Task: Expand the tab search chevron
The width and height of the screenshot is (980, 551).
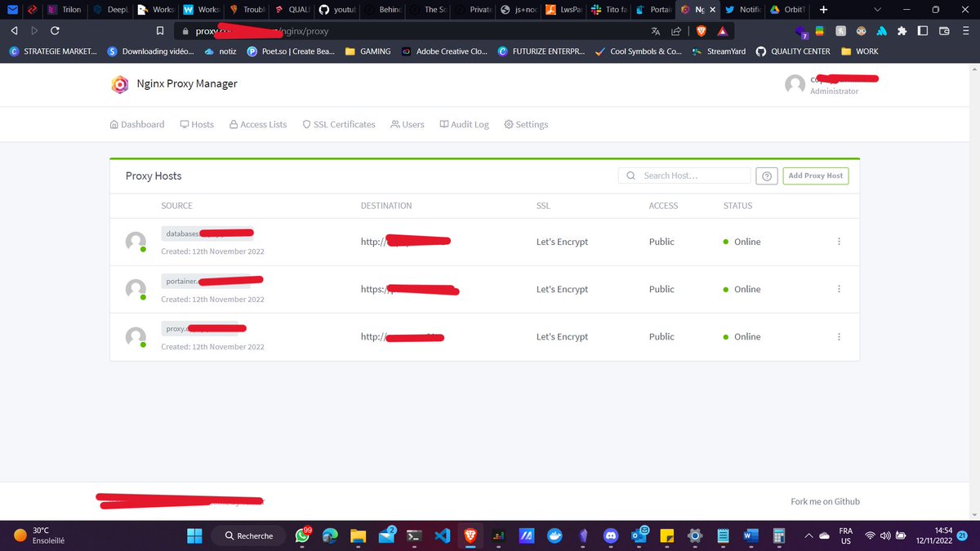Action: point(878,10)
